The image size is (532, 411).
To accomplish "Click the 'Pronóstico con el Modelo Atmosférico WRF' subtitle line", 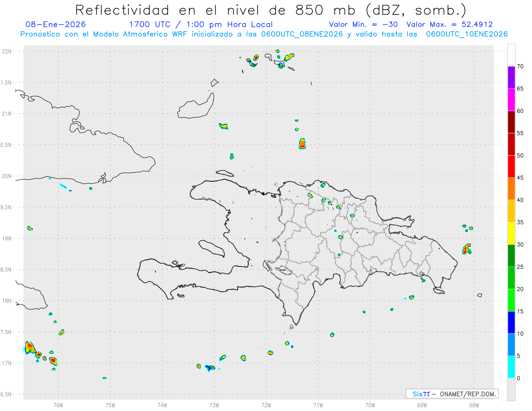I will (x=264, y=34).
